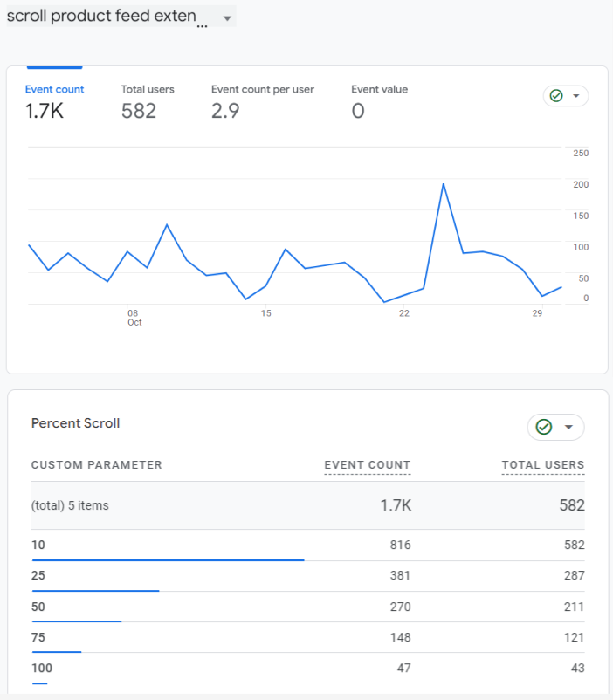The width and height of the screenshot is (613, 700).
Task: Click the CUSTOM PARAMETER column header
Action: tap(97, 465)
